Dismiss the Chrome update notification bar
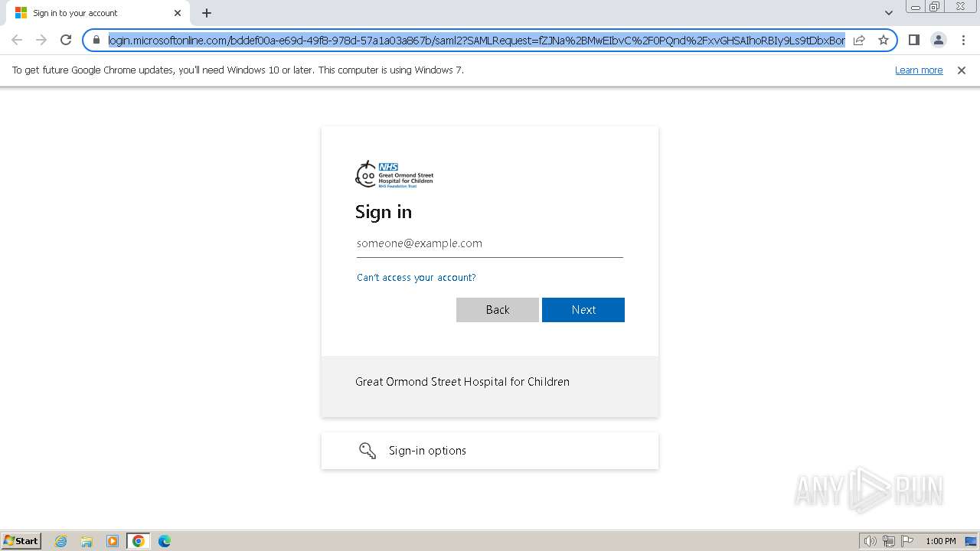 [962, 70]
